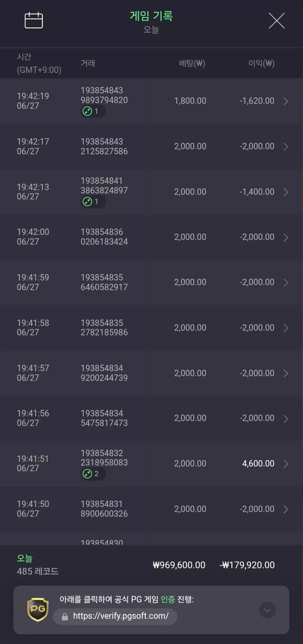This screenshot has height=644, width=303.
Task: Expand details for 19:42:19 record
Action: [x=286, y=101]
